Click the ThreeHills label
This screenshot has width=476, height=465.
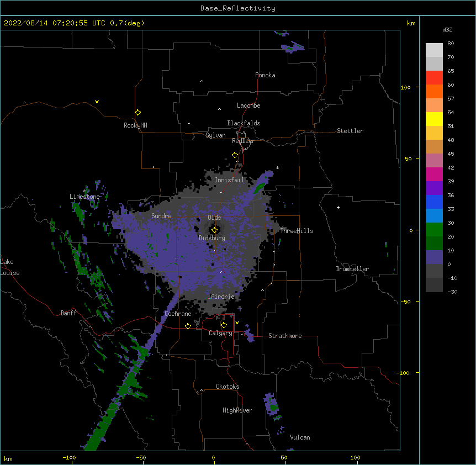297,231
